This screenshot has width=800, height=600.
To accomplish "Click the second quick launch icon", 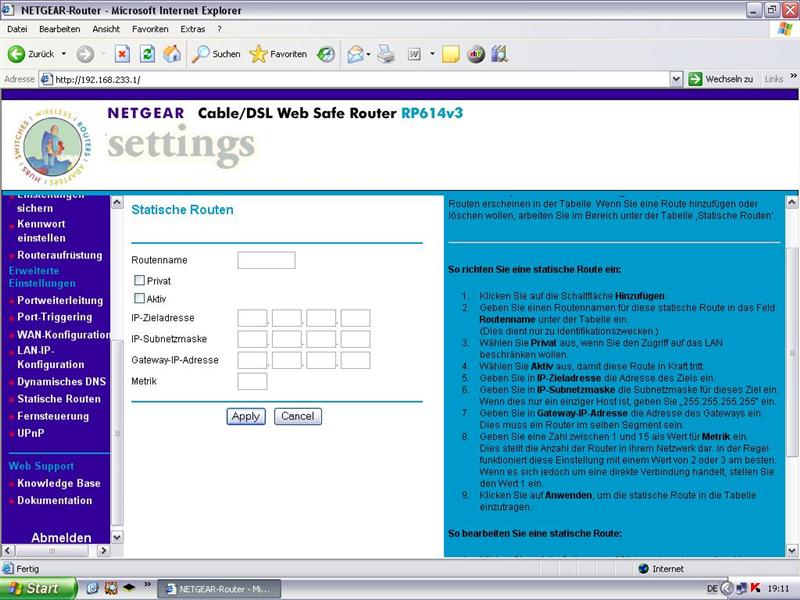I will click(x=111, y=588).
